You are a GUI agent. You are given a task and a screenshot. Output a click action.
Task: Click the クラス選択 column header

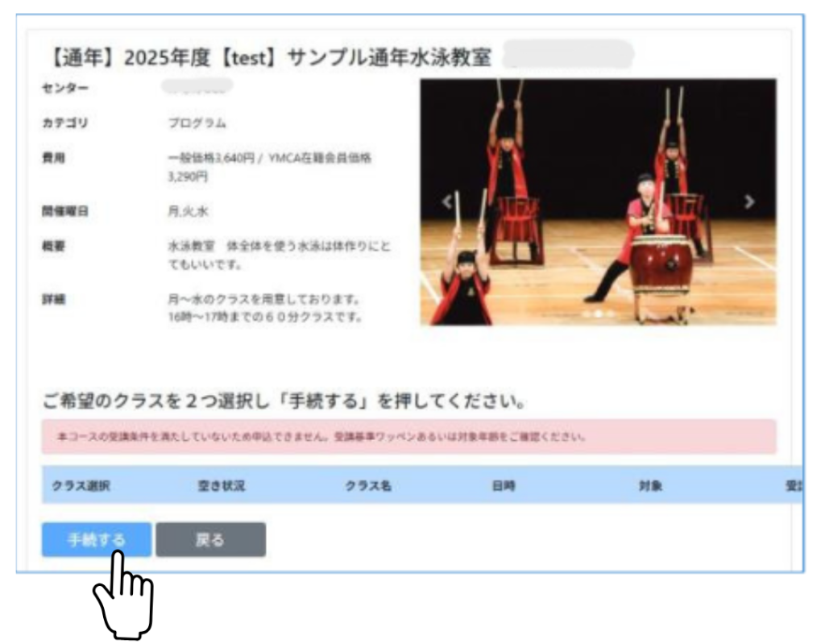[x=81, y=485]
